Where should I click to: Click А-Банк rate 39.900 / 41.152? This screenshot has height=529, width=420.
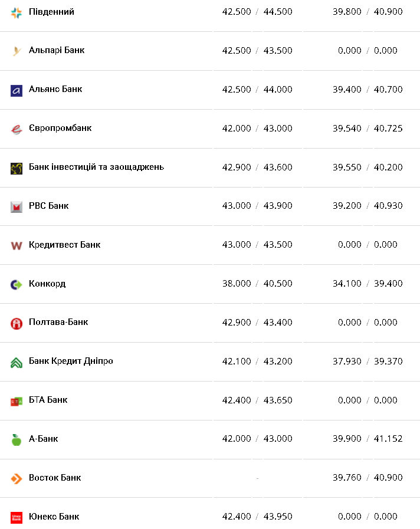click(x=367, y=439)
